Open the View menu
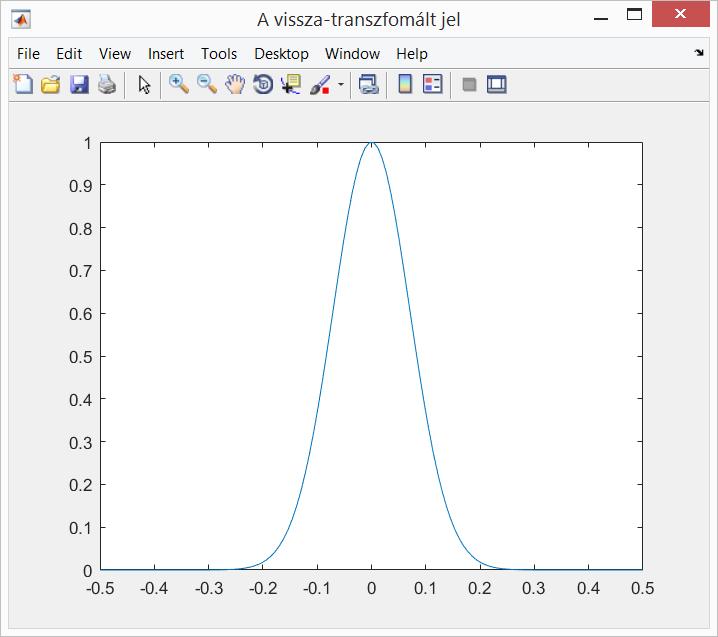718x637 pixels. [115, 54]
